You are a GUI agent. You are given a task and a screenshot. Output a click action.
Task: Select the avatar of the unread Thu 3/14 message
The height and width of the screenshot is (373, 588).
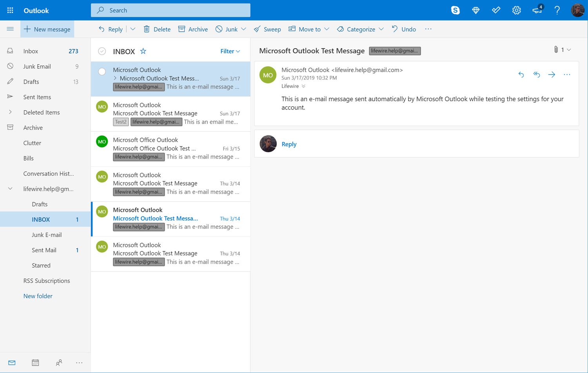point(102,211)
